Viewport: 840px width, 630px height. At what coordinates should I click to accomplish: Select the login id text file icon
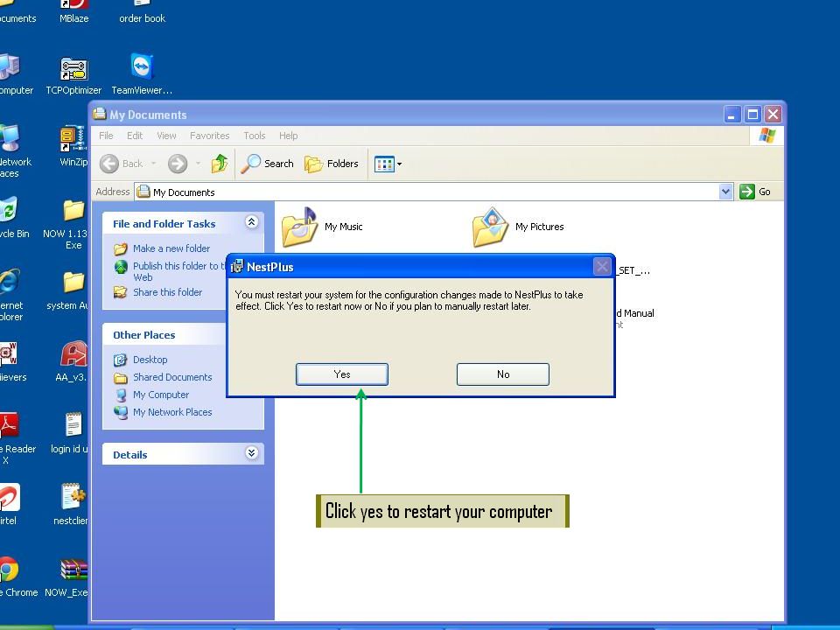coord(70,432)
